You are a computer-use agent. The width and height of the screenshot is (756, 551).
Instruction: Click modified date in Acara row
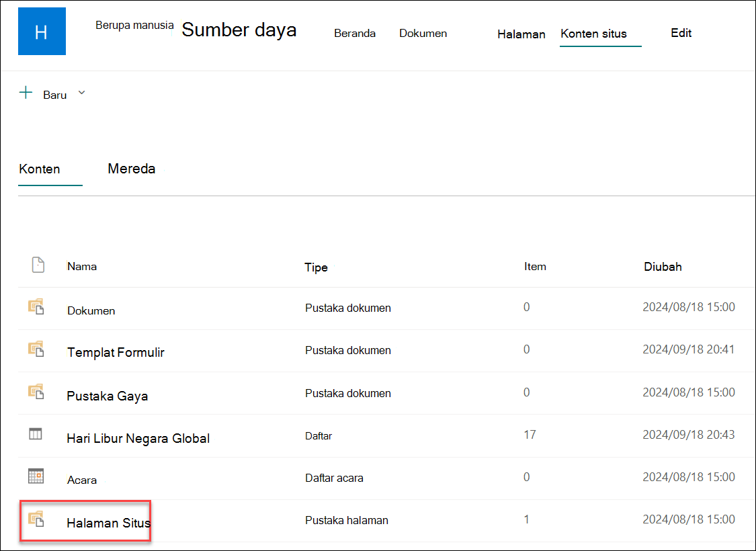[689, 477]
